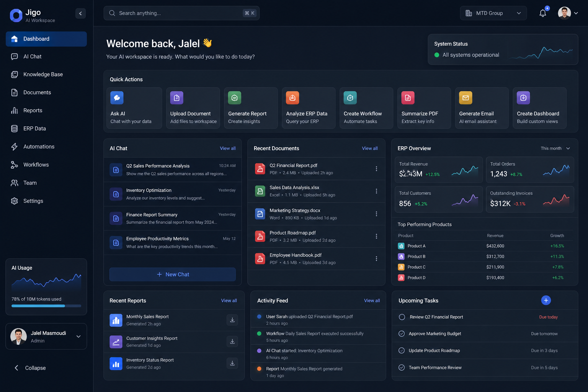Image resolution: width=588 pixels, height=392 pixels.
Task: Add a new upcoming task with plus button
Action: 546,301
